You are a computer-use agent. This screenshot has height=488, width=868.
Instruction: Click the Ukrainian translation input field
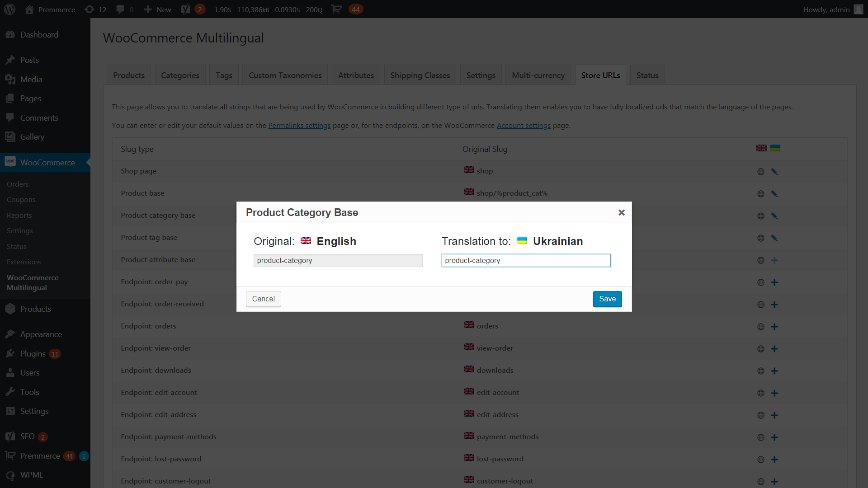point(526,260)
